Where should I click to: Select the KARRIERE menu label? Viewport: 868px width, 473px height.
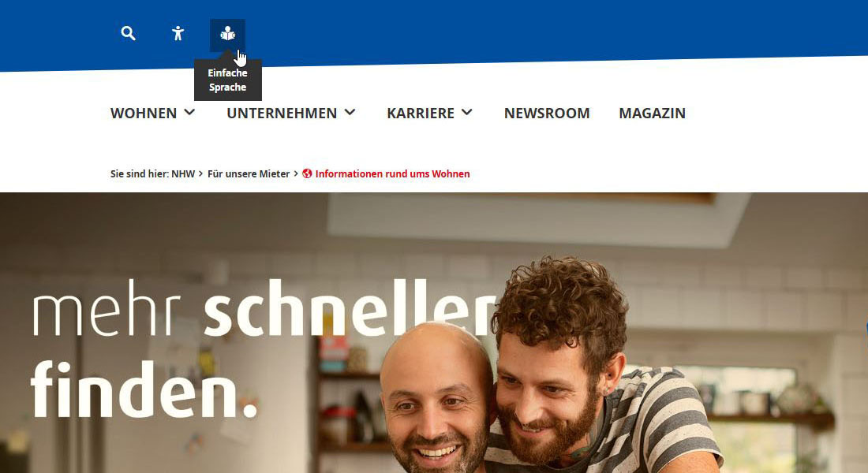tap(421, 113)
